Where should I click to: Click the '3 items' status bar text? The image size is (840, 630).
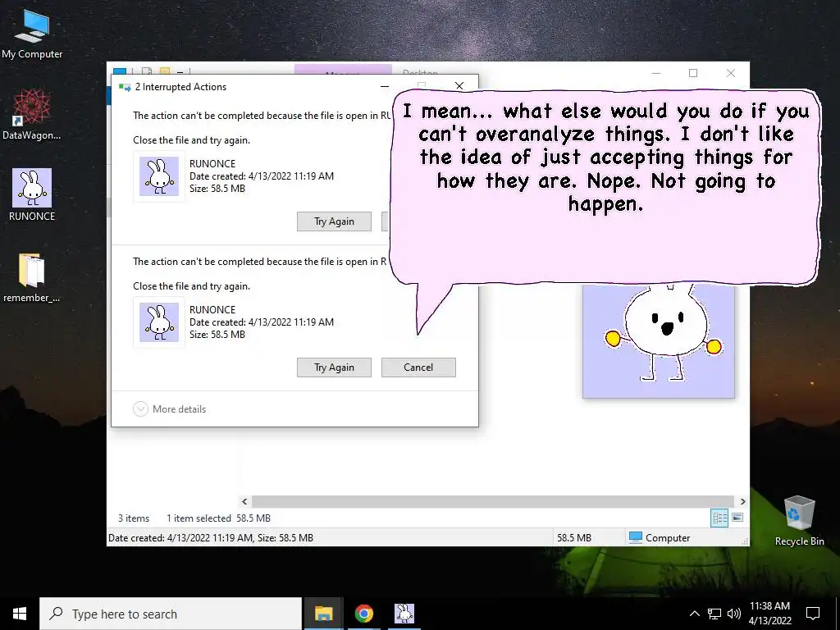click(134, 518)
